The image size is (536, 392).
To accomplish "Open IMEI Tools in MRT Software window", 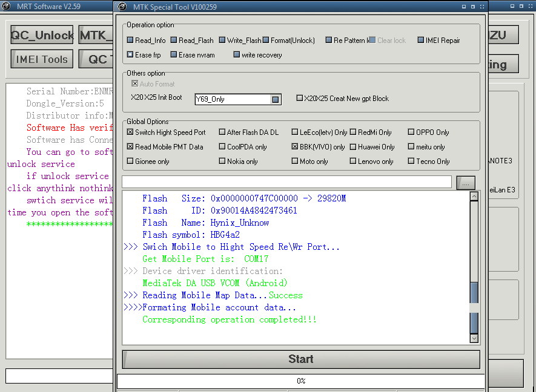I will [42, 59].
